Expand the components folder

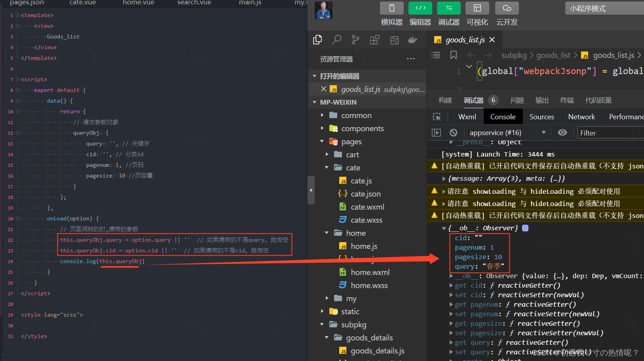(322, 128)
